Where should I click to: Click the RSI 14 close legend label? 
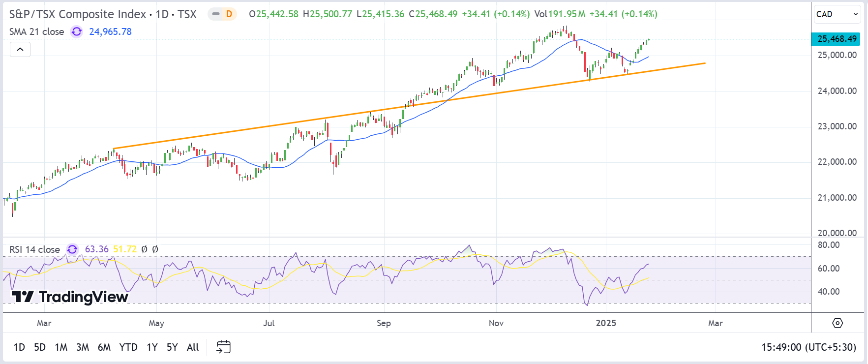tap(34, 249)
